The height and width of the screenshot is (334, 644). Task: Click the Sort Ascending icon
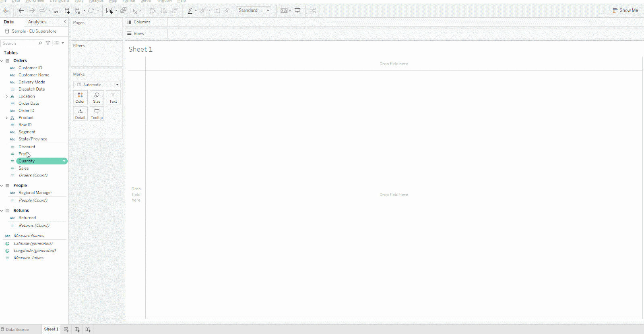163,10
